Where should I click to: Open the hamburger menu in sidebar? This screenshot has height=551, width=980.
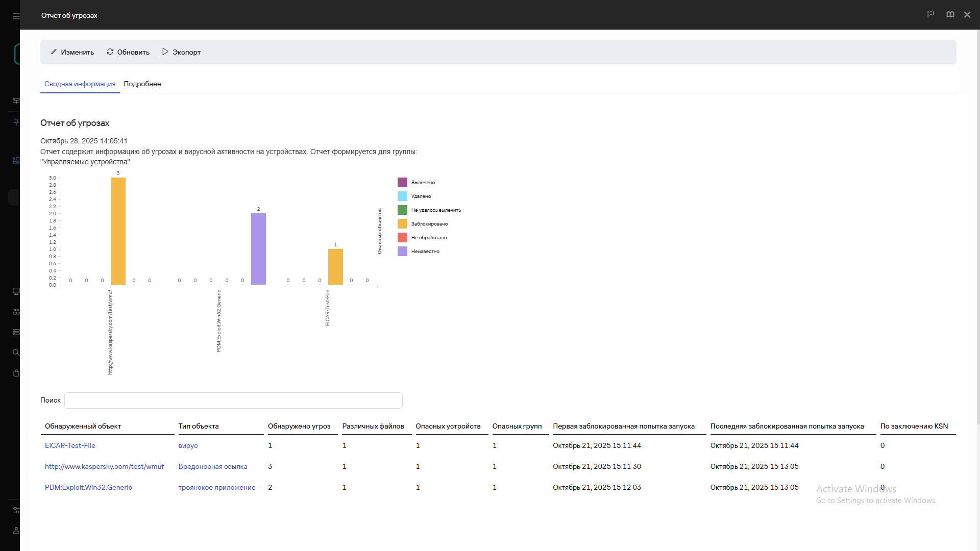tap(16, 16)
